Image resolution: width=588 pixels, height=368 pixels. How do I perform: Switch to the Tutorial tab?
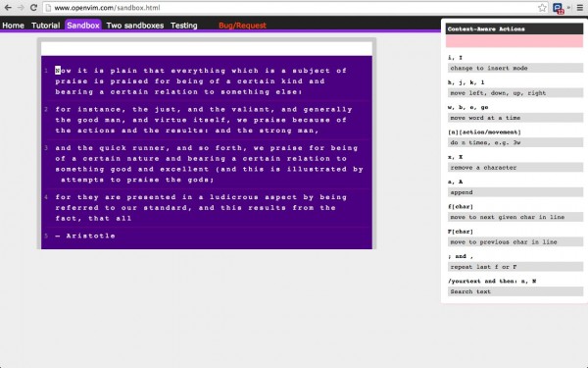[45, 26]
